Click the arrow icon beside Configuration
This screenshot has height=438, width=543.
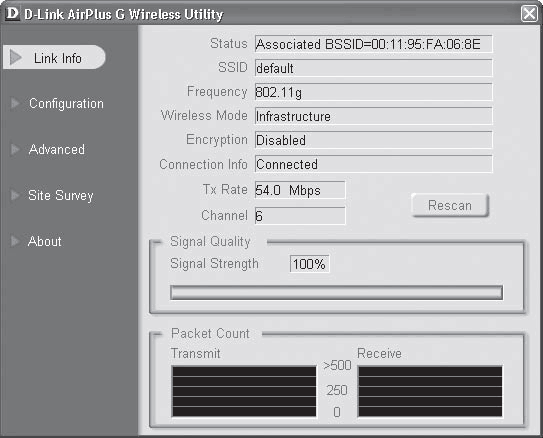tap(15, 103)
